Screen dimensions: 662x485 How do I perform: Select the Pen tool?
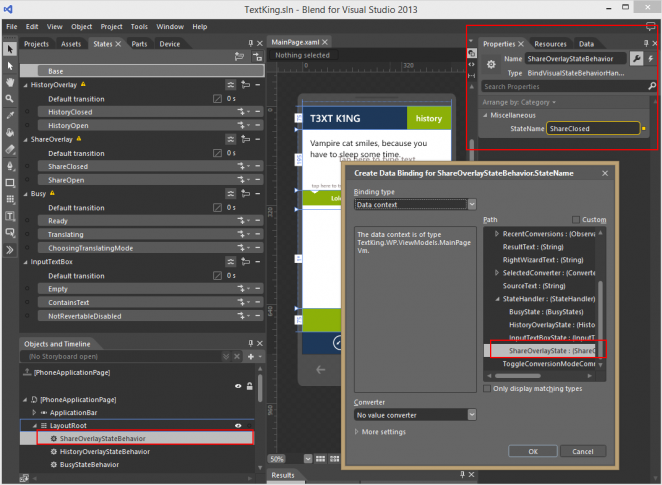10,166
